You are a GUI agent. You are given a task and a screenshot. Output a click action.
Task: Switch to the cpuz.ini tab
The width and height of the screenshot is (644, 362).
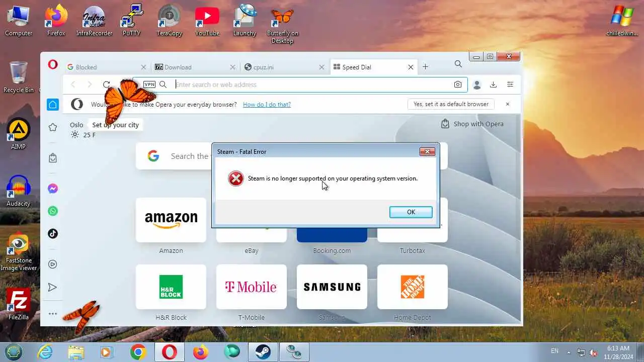pos(284,67)
